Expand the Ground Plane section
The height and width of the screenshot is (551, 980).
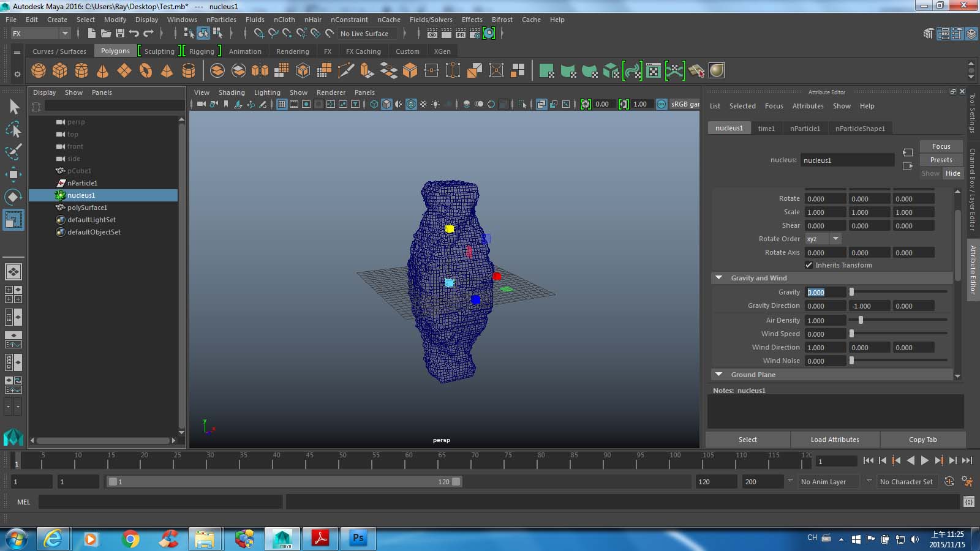click(x=719, y=374)
